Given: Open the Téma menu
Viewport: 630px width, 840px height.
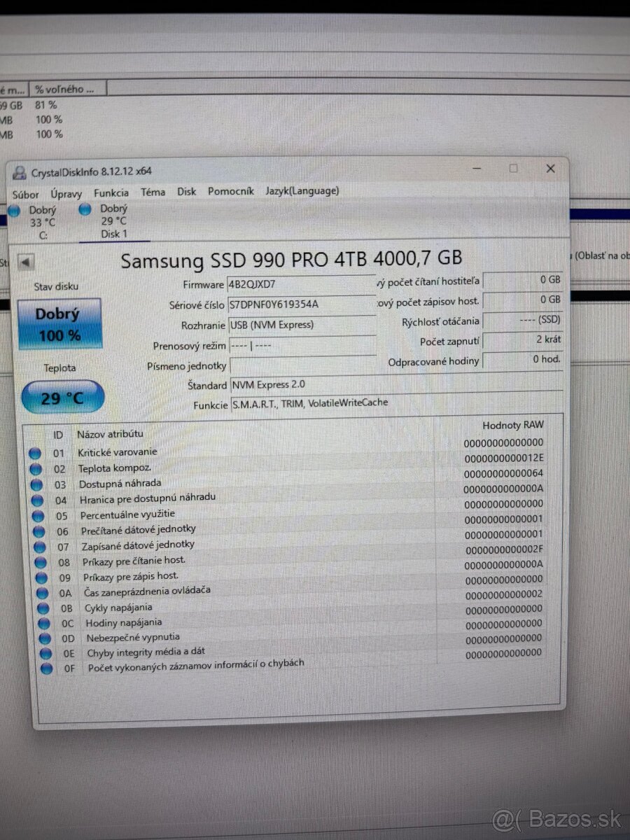Looking at the screenshot, I should pos(153,192).
